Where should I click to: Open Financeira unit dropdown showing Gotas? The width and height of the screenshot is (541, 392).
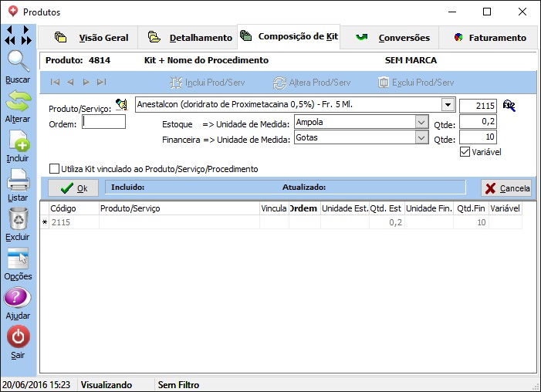tap(421, 137)
